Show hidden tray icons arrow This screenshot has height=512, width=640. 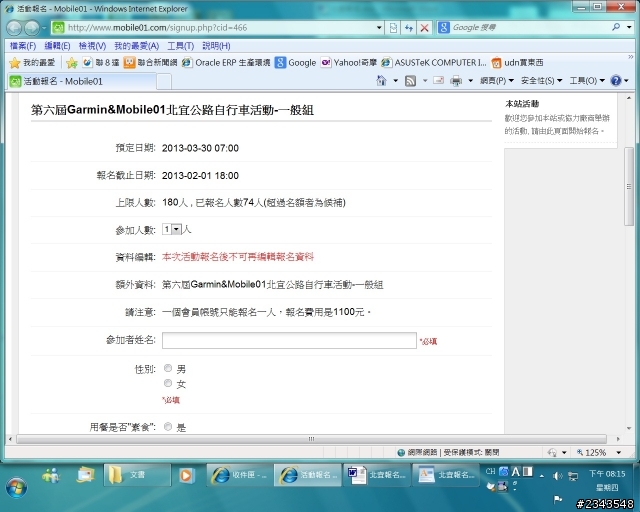(x=541, y=476)
